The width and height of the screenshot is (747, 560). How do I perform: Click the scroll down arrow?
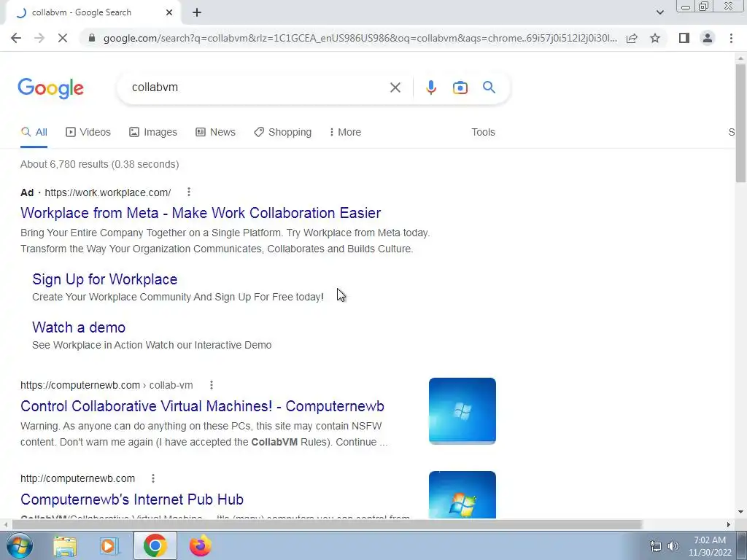pos(740,512)
